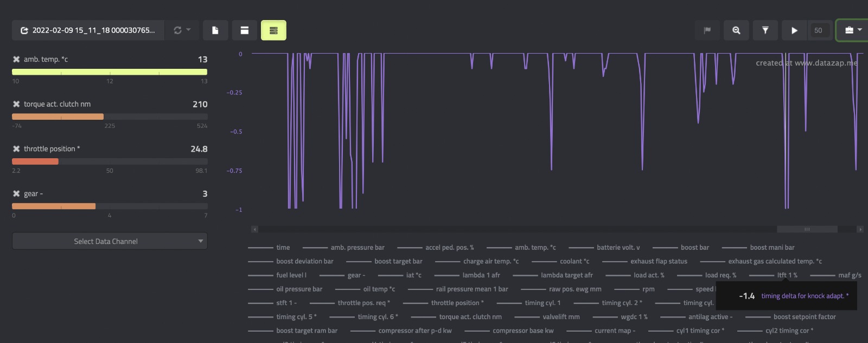Expand the briefcase tools dropdown
This screenshot has height=343, width=868.
tap(853, 30)
